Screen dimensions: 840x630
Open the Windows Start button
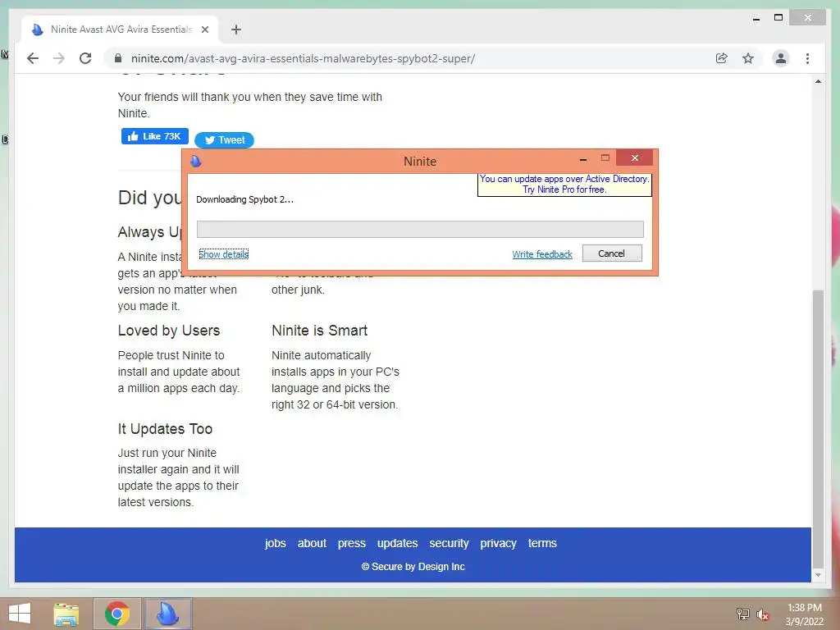(20, 614)
